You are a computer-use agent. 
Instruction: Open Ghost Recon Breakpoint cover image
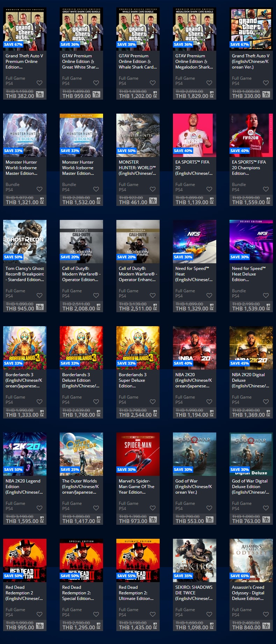click(25, 241)
